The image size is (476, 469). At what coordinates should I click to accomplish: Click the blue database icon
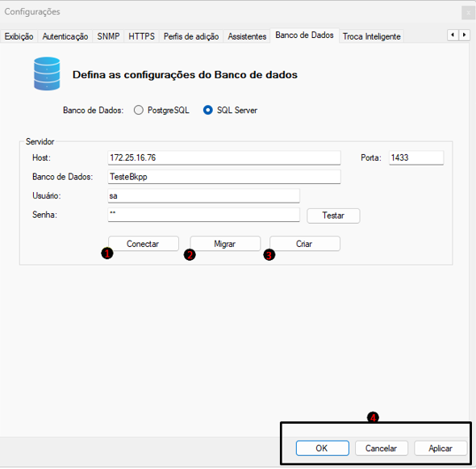tap(47, 73)
